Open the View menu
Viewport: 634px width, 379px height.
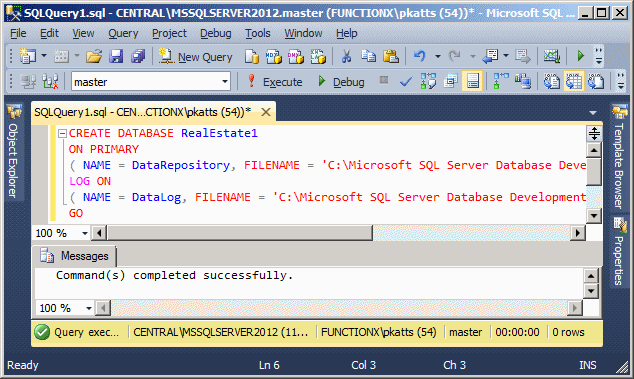click(83, 33)
